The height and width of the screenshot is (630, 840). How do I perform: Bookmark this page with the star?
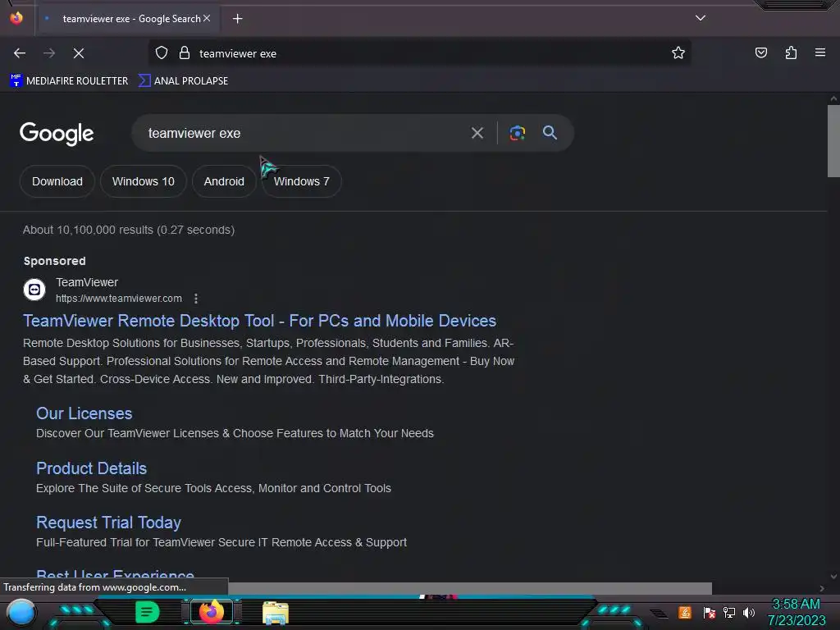tap(678, 52)
